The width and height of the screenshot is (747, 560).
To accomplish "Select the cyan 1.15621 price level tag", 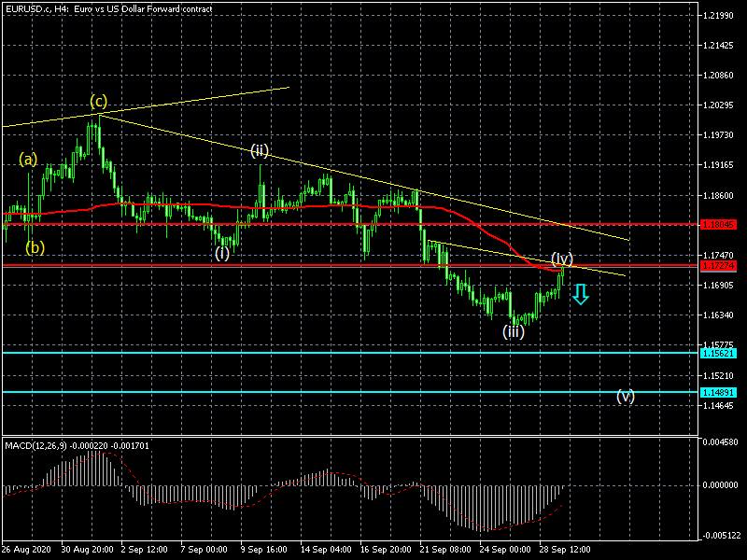I will point(724,353).
